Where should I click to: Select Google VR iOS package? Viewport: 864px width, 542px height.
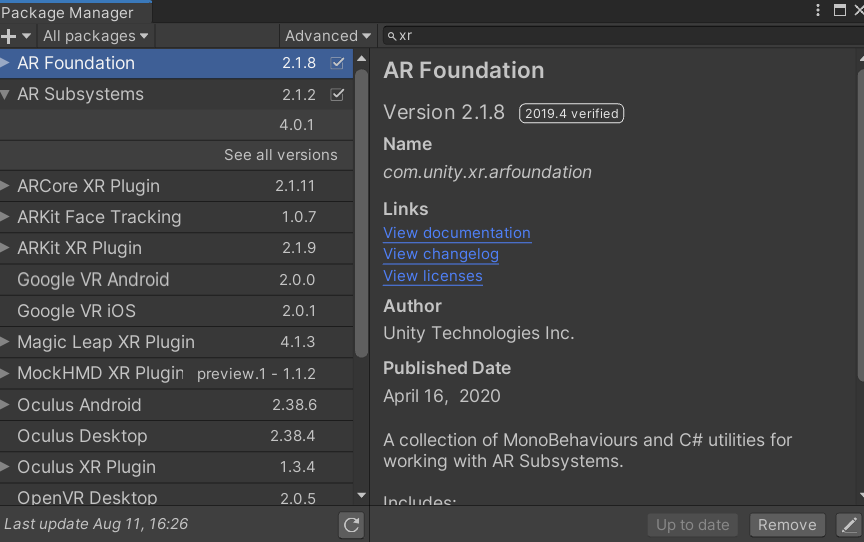pos(176,311)
